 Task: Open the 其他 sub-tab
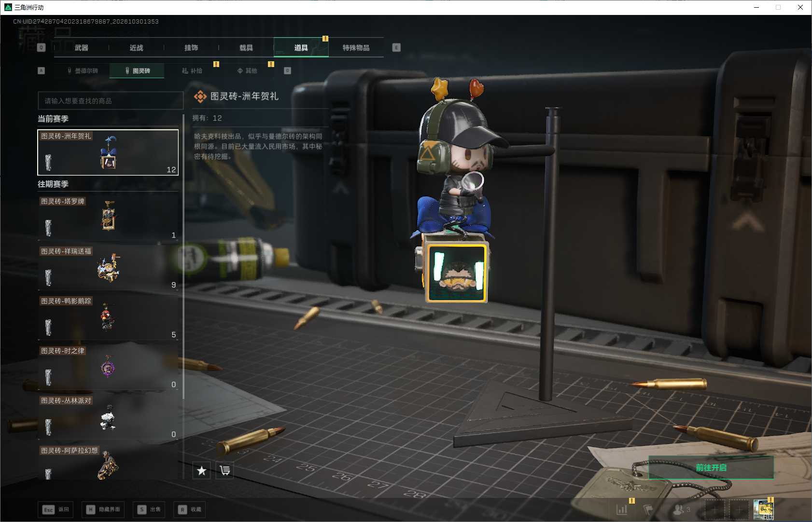tap(247, 70)
